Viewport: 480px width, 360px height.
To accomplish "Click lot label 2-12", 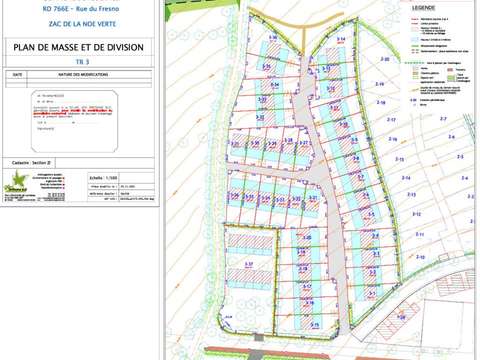I will tap(417, 214).
